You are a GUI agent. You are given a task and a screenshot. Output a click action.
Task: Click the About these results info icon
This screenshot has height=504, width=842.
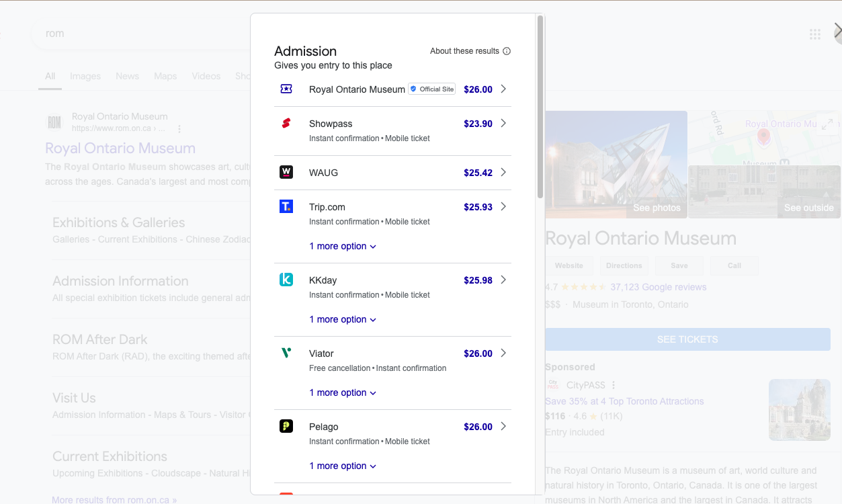tap(506, 51)
